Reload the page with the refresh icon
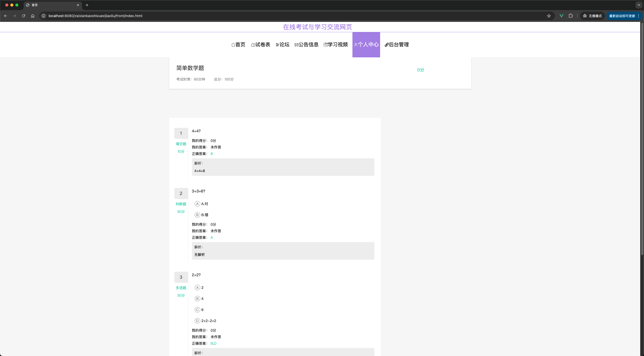Screen dimensions: 644x356 pos(24,16)
